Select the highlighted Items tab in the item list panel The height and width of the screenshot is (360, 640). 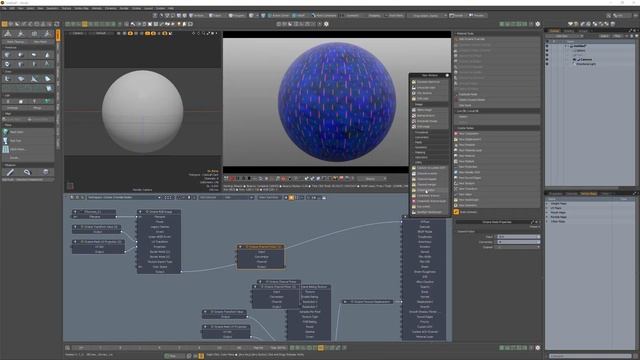(x=554, y=31)
